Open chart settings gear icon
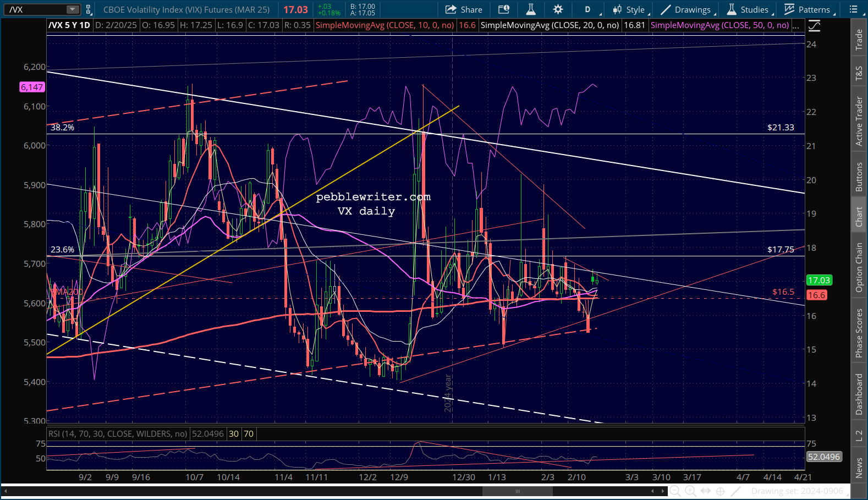868x500 pixels. click(x=558, y=9)
